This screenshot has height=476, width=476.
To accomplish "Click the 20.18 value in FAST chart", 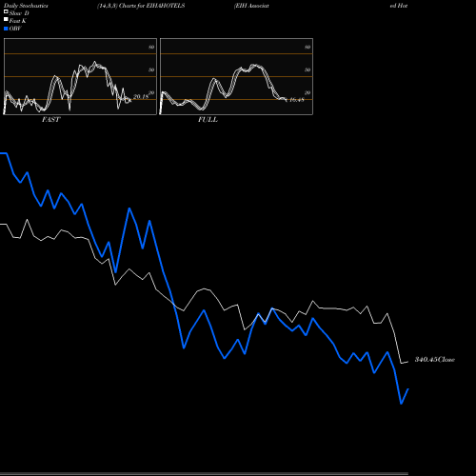I will tap(141, 97).
